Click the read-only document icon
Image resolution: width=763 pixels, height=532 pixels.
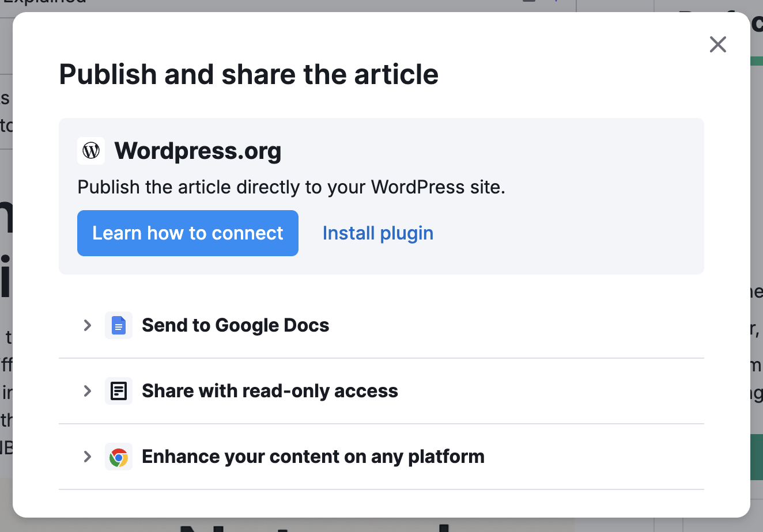pos(119,392)
